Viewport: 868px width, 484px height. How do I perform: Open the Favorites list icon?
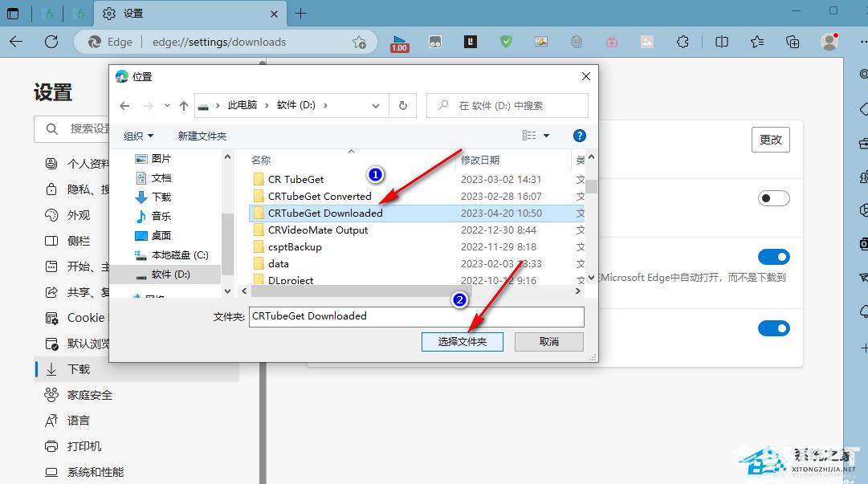(756, 42)
